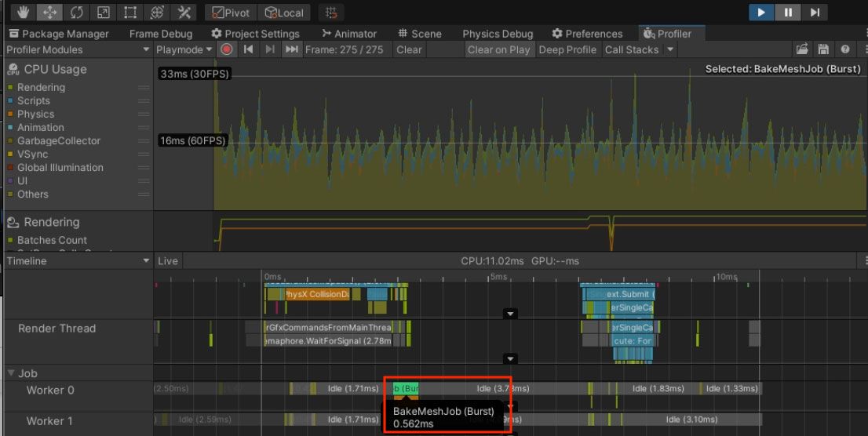The height and width of the screenshot is (436, 868).
Task: Toggle the Rendering category color box
Action: pyautogui.click(x=10, y=87)
